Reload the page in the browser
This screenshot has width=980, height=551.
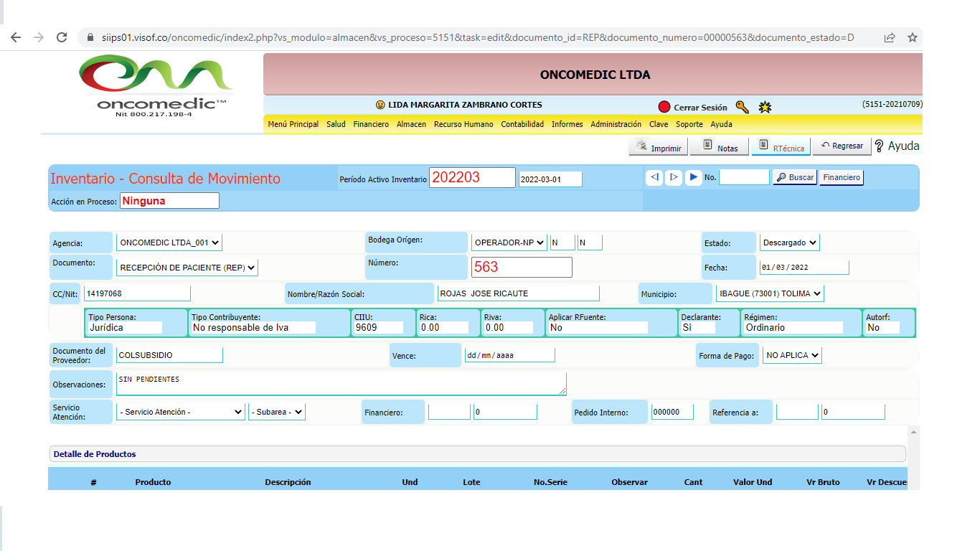62,37
